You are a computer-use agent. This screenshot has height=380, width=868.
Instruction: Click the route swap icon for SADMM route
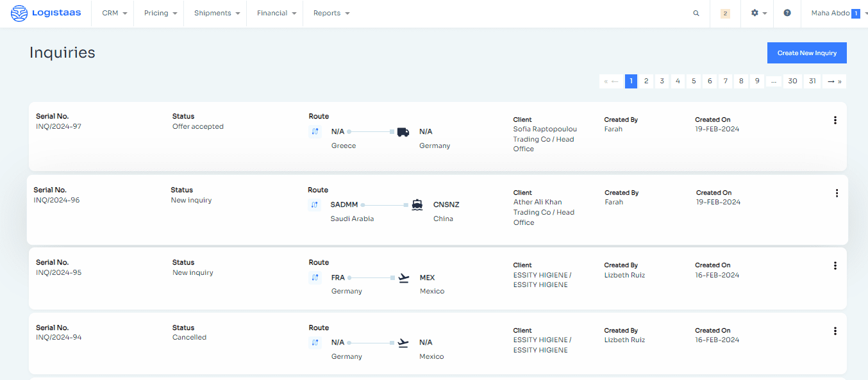click(x=314, y=205)
